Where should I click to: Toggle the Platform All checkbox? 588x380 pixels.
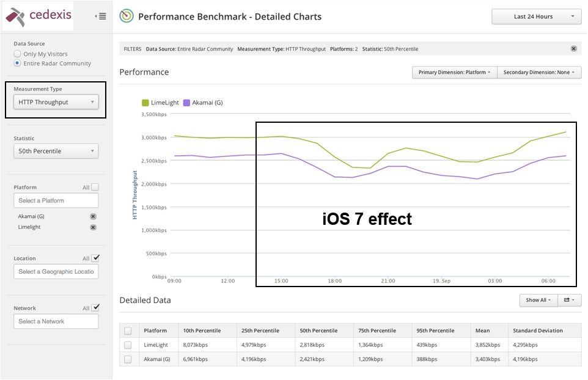(x=95, y=187)
